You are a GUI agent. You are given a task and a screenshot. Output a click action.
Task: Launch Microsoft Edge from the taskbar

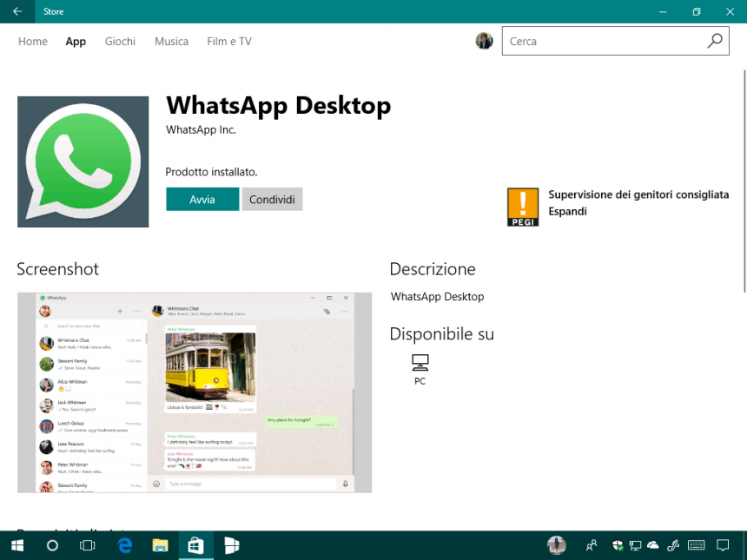(x=125, y=545)
